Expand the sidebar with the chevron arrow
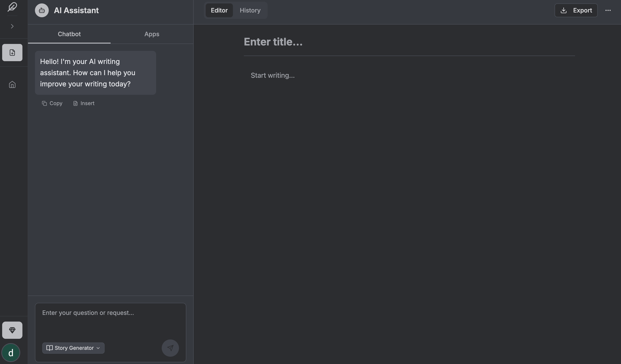The image size is (621, 364). [x=12, y=26]
